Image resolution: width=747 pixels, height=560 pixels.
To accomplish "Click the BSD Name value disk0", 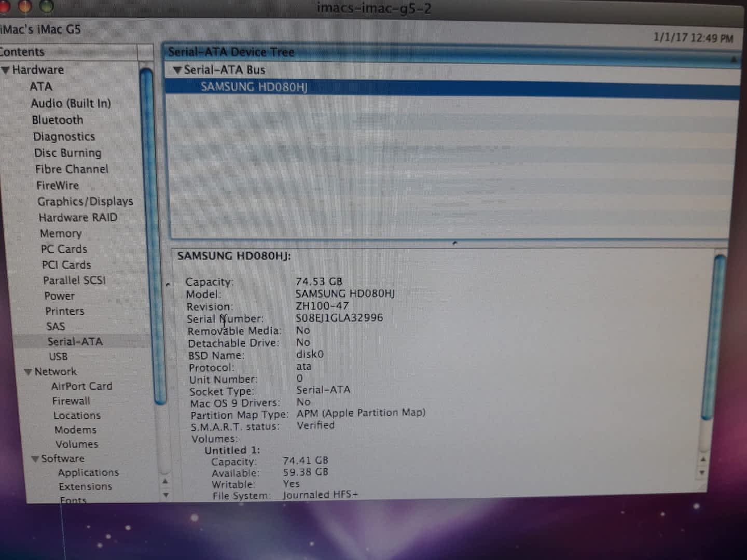I will (x=310, y=354).
